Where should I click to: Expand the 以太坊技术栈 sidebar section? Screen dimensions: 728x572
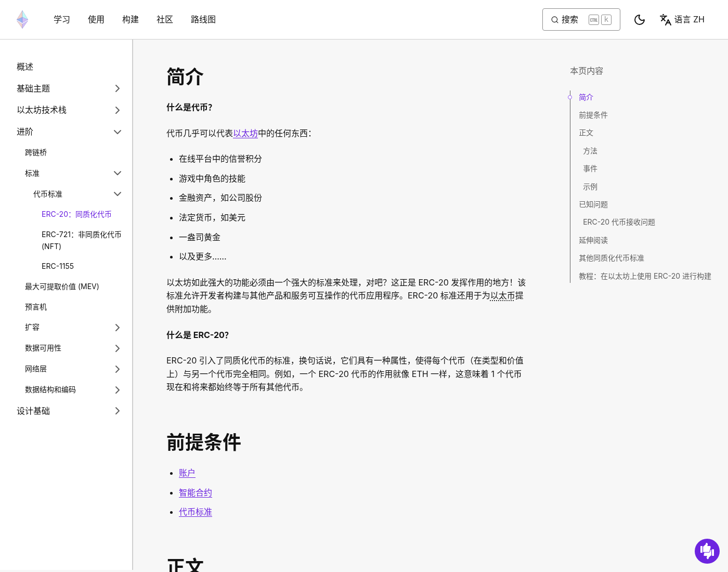click(x=118, y=110)
